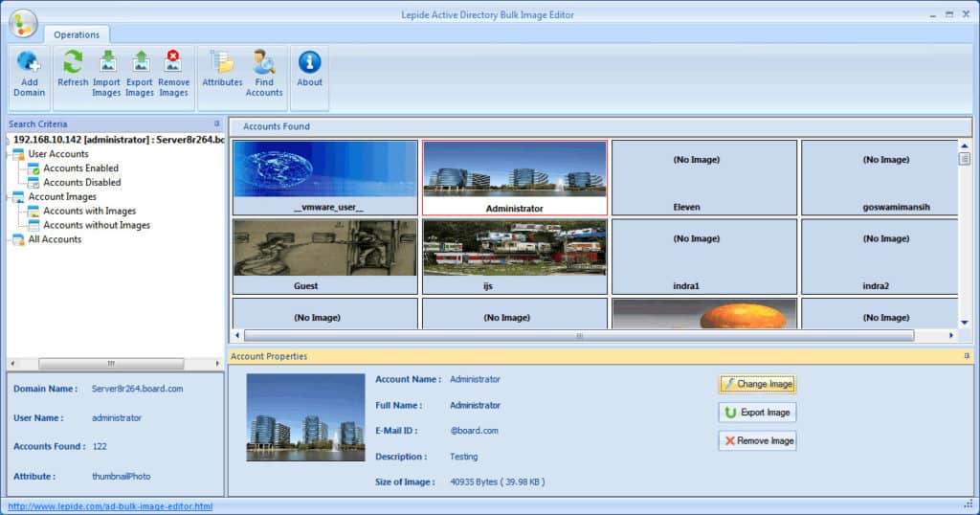The height and width of the screenshot is (515, 980).
Task: Select the Guest account thumbnail
Action: pos(325,257)
